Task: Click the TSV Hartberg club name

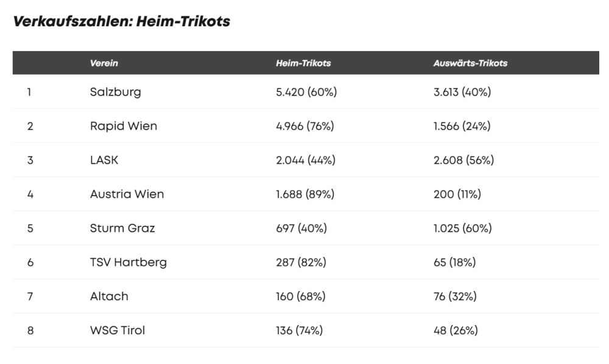Action: (x=128, y=263)
